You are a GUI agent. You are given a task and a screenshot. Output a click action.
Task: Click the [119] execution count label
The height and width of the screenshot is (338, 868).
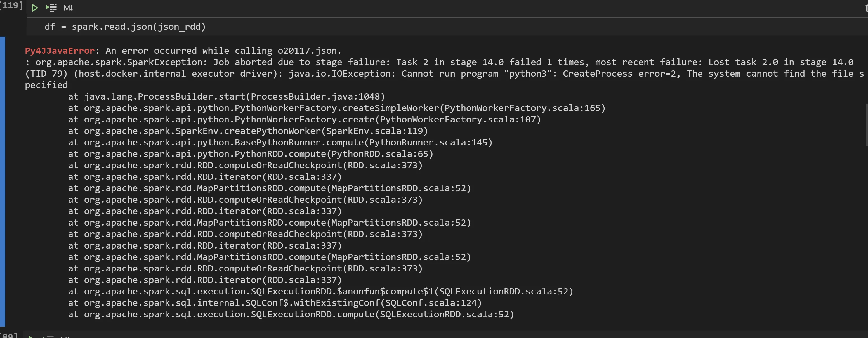(x=11, y=5)
